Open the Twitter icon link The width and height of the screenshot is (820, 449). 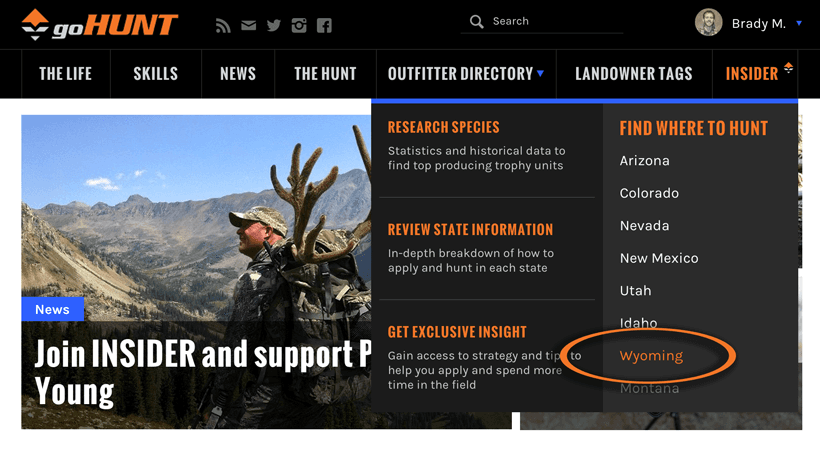pos(274,25)
